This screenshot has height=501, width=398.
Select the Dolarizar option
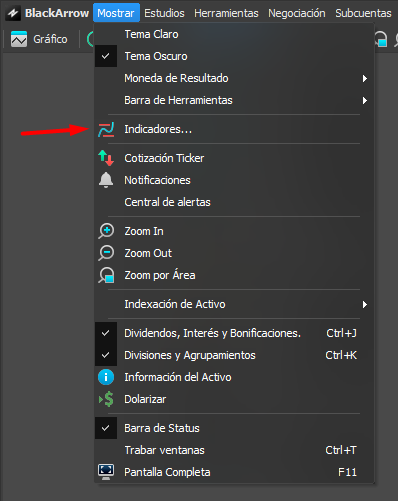tap(234, 399)
